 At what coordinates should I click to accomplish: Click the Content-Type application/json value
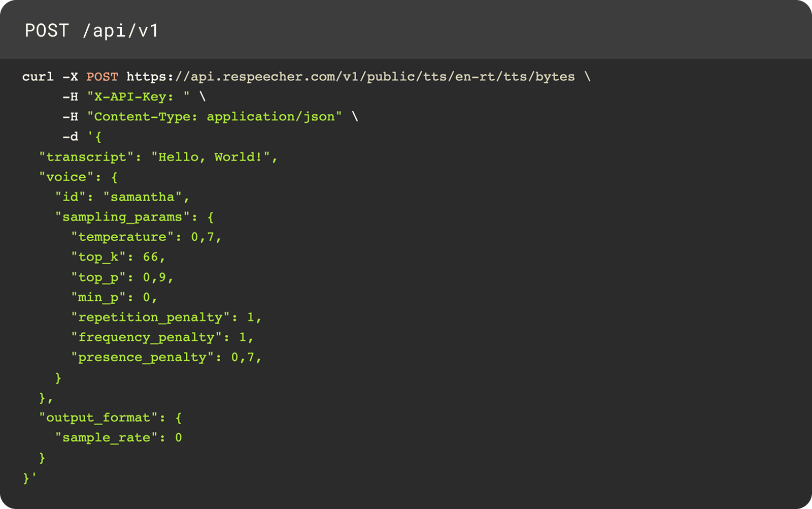273,116
